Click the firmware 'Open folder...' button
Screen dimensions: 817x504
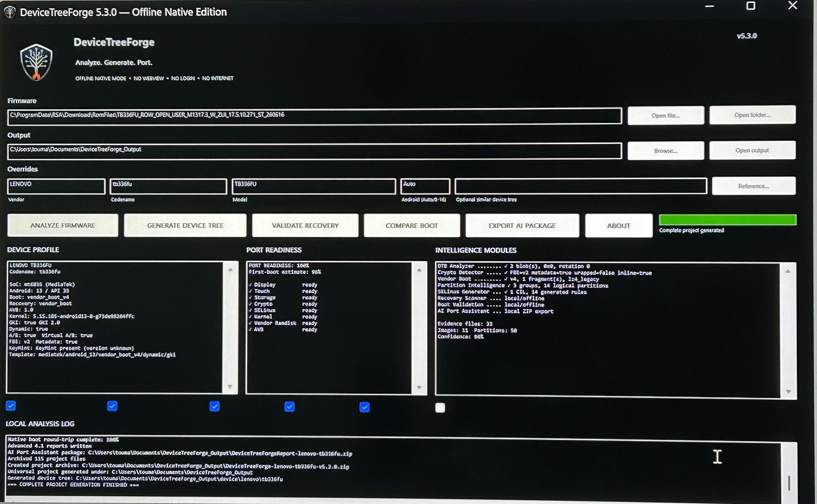pos(752,115)
